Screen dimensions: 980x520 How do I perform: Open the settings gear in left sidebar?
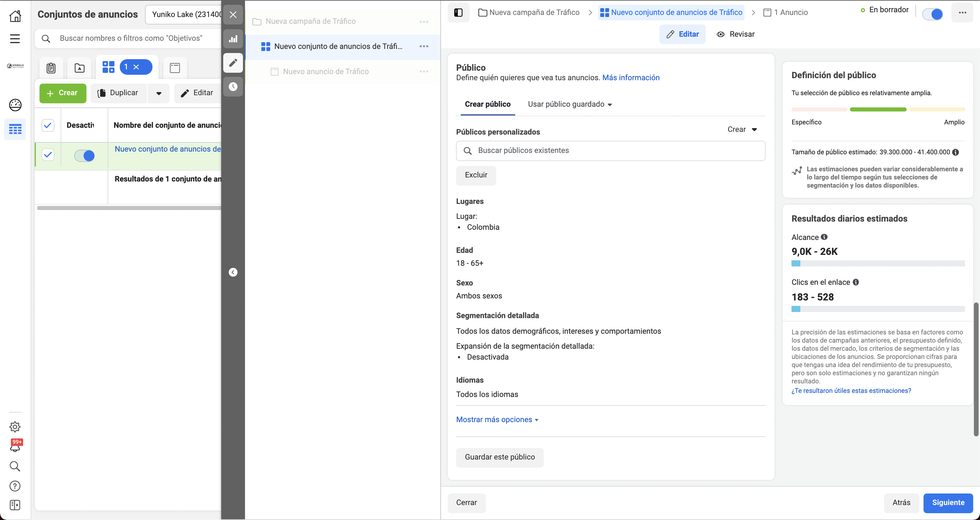(15, 427)
